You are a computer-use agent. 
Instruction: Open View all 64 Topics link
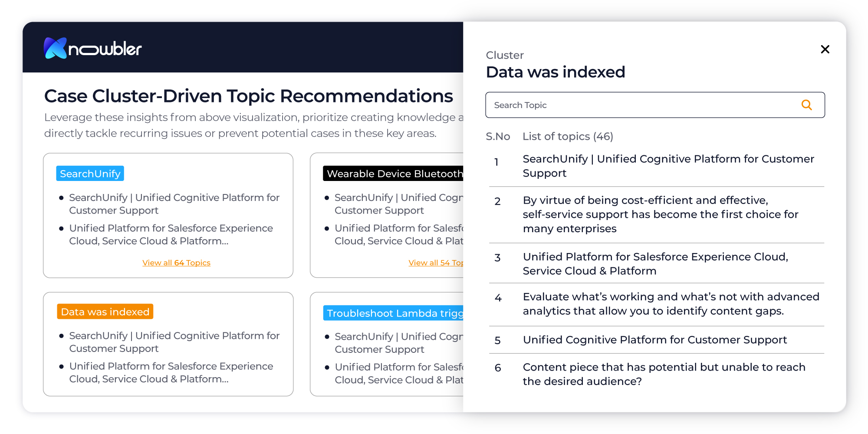click(176, 263)
